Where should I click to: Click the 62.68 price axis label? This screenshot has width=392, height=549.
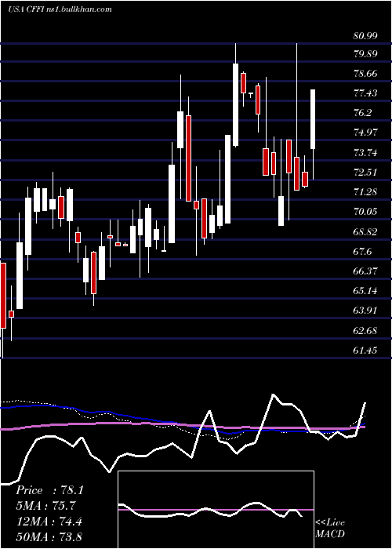coord(365,330)
